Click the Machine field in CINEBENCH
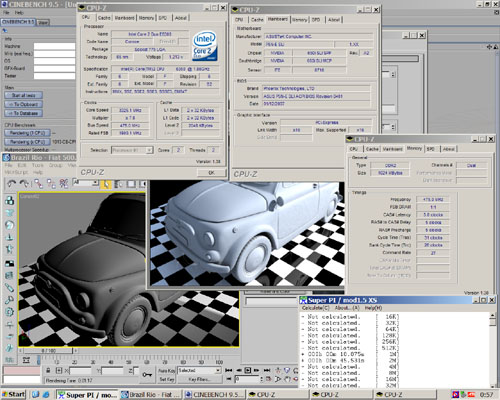Viewport: 500px width, 400px height. pos(54,46)
